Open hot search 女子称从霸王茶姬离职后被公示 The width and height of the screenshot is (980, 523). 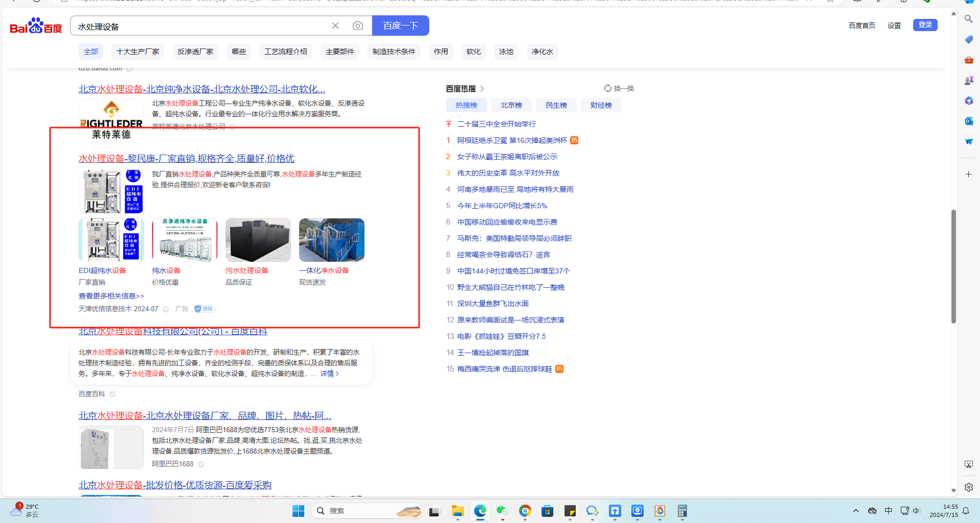tap(507, 157)
